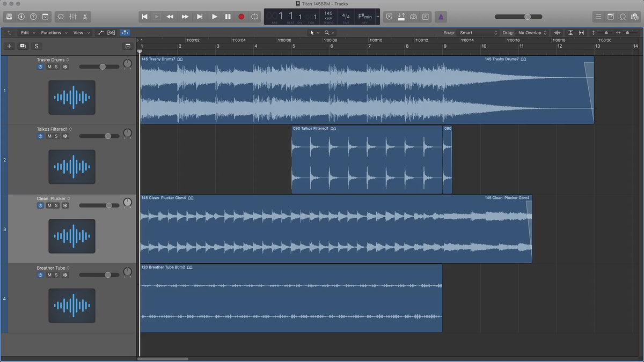
Task: Enable Cycle mode in the transport
Action: tap(254, 17)
